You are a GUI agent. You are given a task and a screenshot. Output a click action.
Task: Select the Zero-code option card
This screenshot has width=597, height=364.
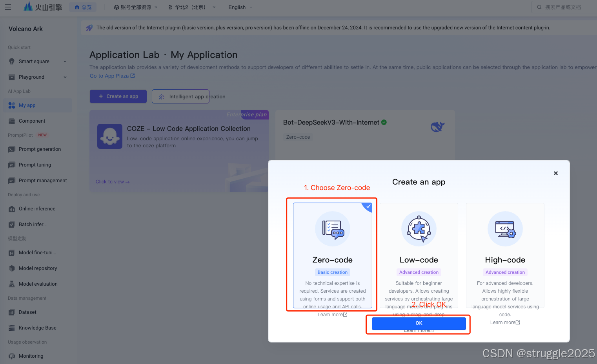tap(333, 255)
